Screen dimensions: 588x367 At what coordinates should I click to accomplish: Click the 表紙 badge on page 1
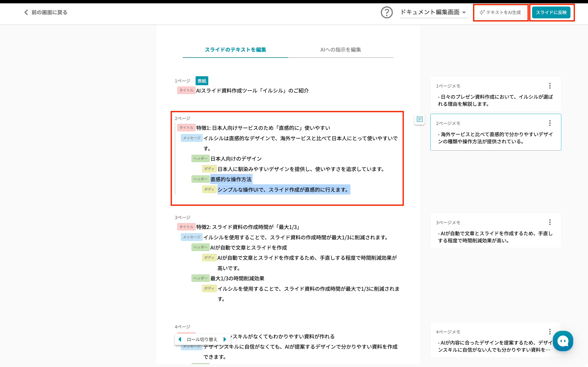coord(202,81)
